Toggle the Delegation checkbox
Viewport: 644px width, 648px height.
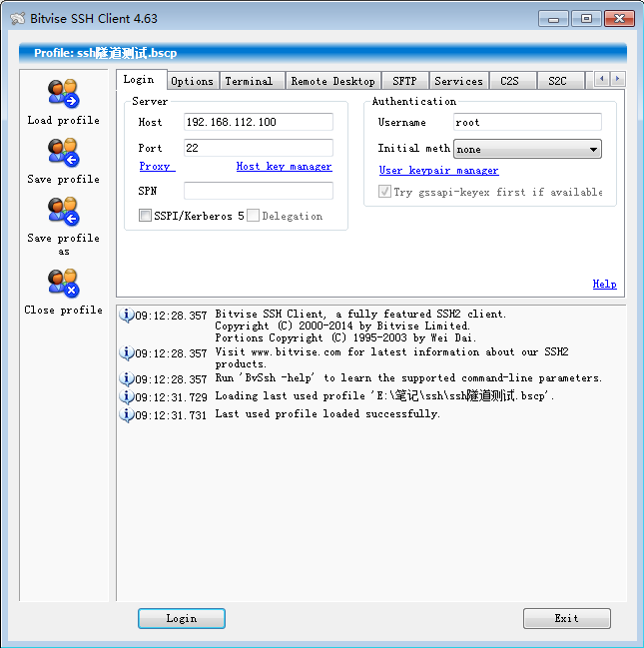(254, 216)
